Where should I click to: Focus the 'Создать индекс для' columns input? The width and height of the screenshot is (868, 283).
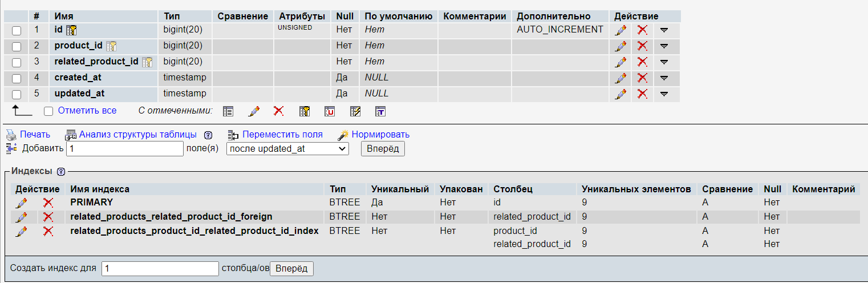tap(160, 269)
